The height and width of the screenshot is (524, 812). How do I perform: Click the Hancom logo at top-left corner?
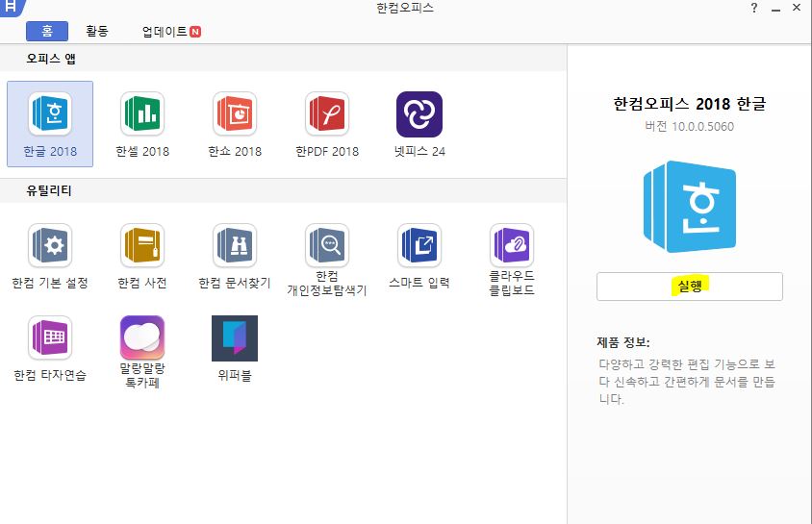[x=12, y=8]
